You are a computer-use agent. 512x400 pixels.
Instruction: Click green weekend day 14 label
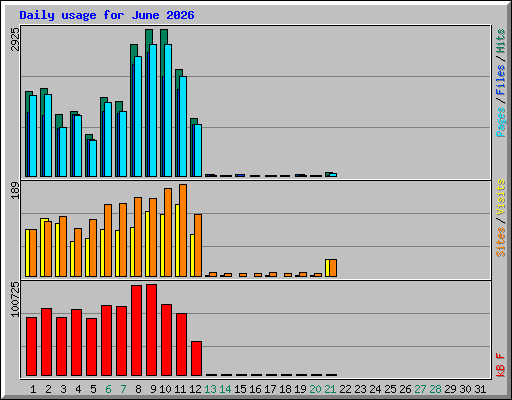point(225,389)
